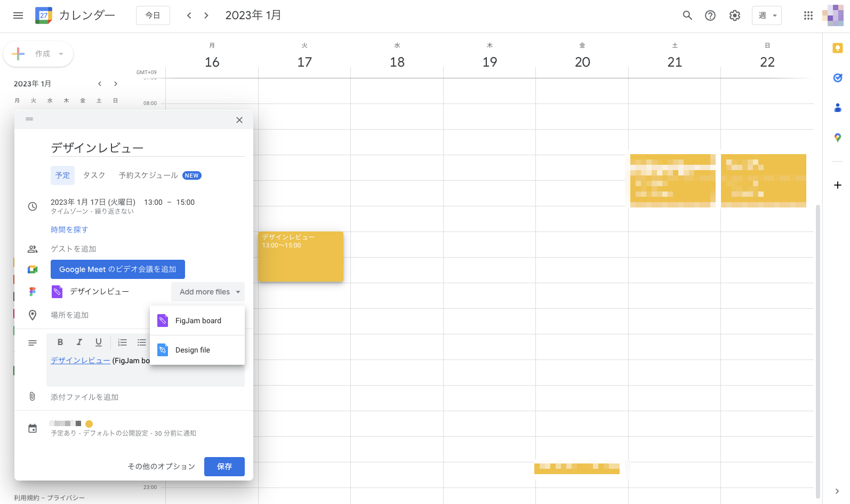Switch to the タスク tab
The width and height of the screenshot is (850, 504).
[94, 175]
